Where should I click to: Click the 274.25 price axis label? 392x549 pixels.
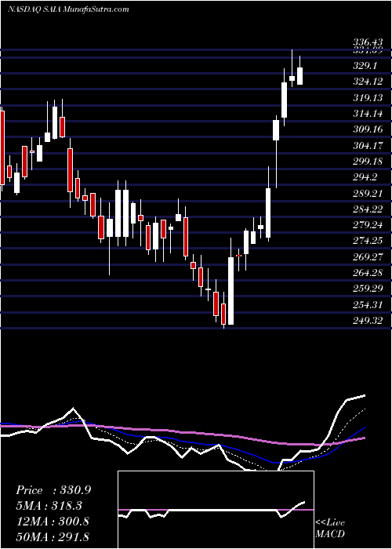pyautogui.click(x=368, y=242)
